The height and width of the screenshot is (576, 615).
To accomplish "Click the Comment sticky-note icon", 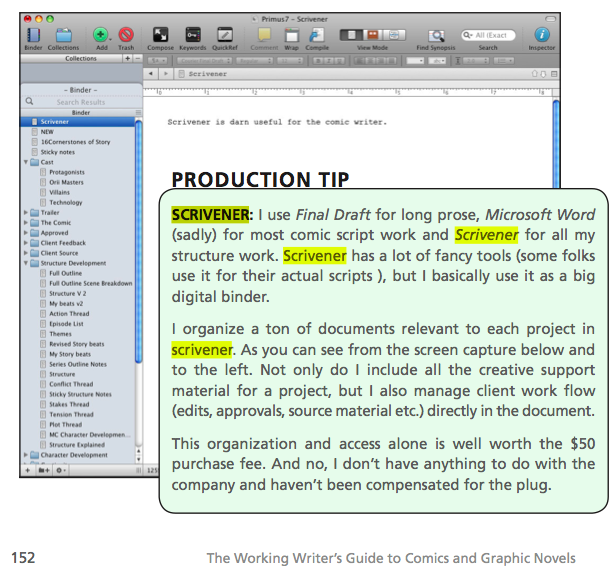I will pyautogui.click(x=264, y=35).
